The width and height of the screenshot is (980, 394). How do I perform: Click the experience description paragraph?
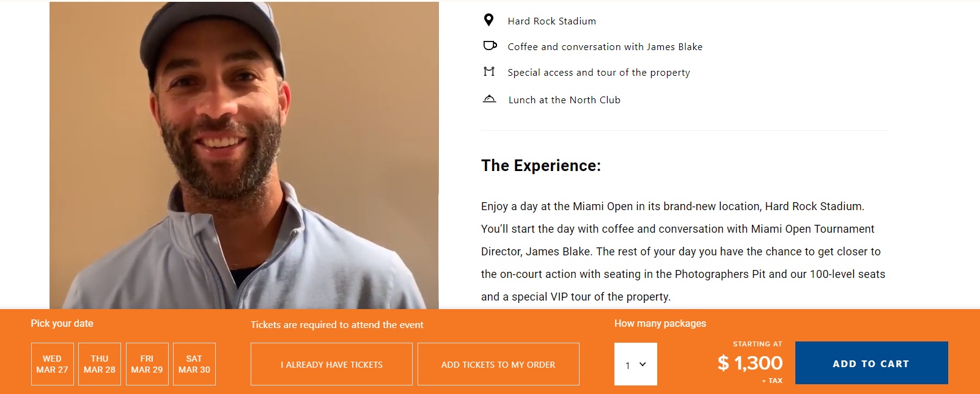(x=683, y=251)
